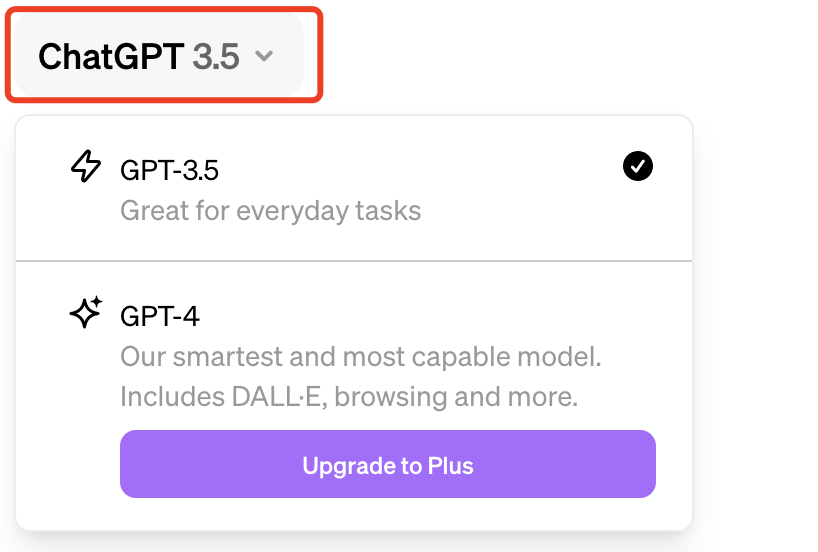Open the ChatGPT 3.5 model selector

coord(159,55)
